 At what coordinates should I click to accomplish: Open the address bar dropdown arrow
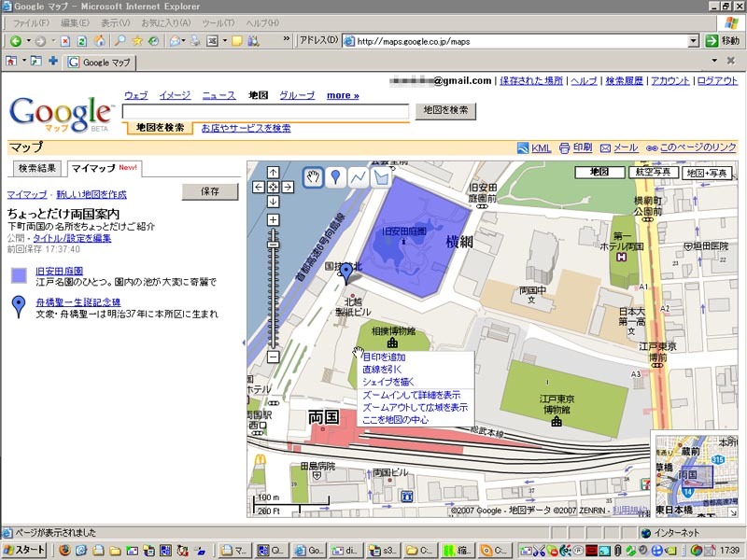tap(694, 41)
